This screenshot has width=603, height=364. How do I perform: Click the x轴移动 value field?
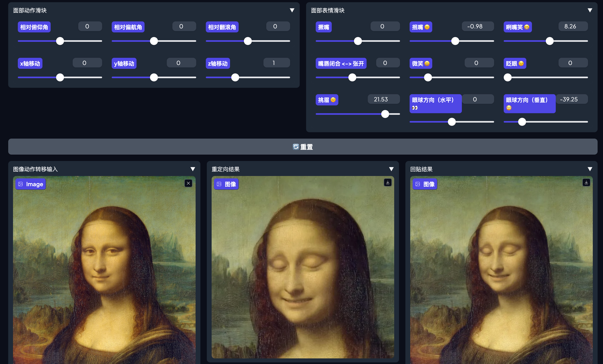pos(87,63)
